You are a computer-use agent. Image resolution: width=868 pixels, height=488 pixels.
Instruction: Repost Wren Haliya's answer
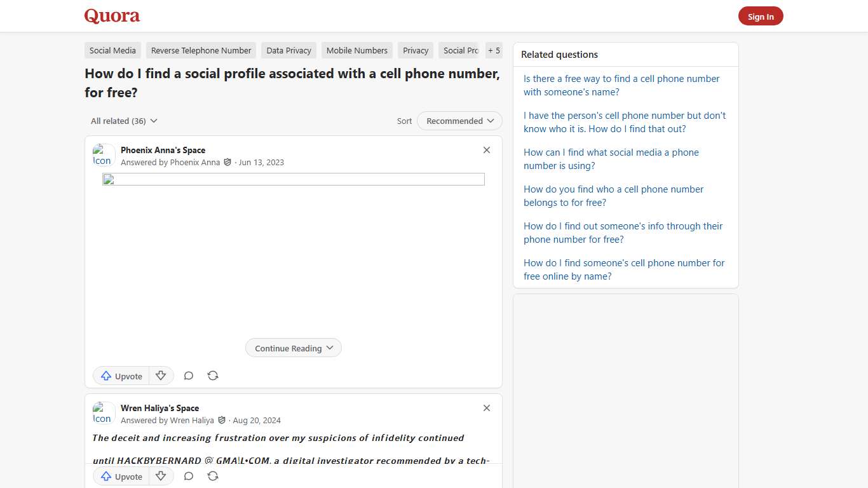coord(213,476)
